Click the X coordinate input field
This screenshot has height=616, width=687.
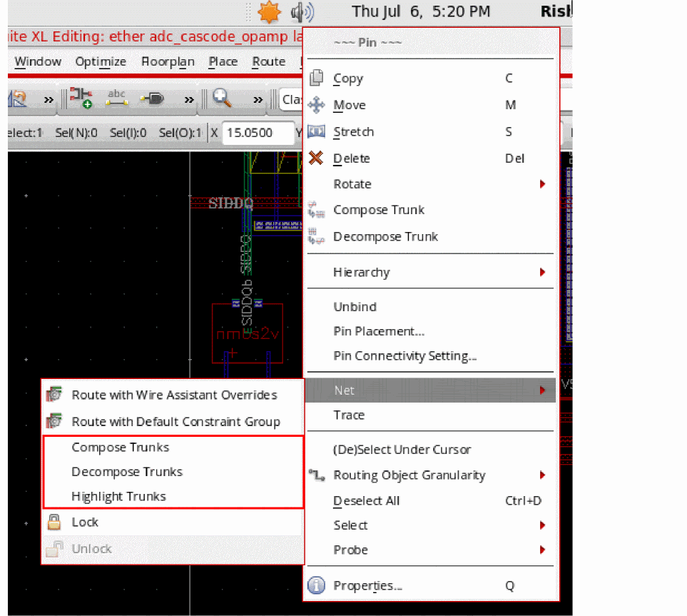[x=258, y=133]
